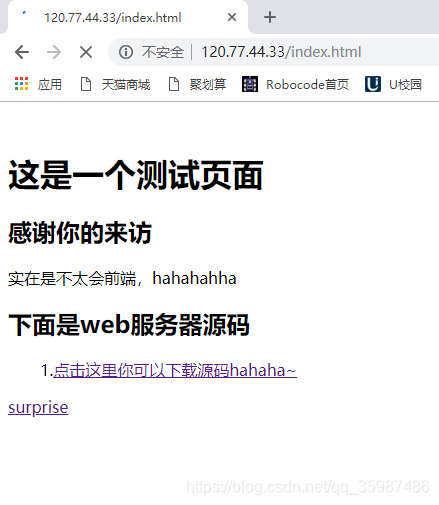Image resolution: width=439 pixels, height=505 pixels.
Task: Click the forward navigation arrow
Action: tap(54, 52)
